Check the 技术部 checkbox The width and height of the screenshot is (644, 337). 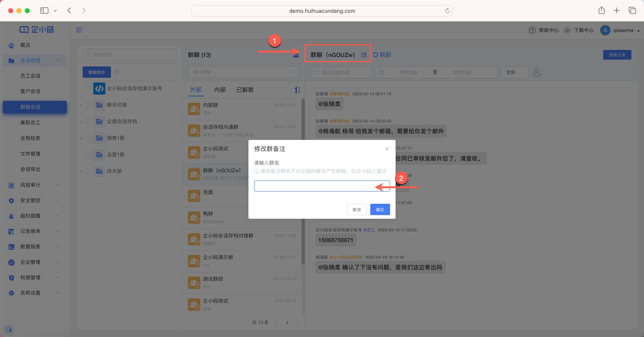coord(88,171)
